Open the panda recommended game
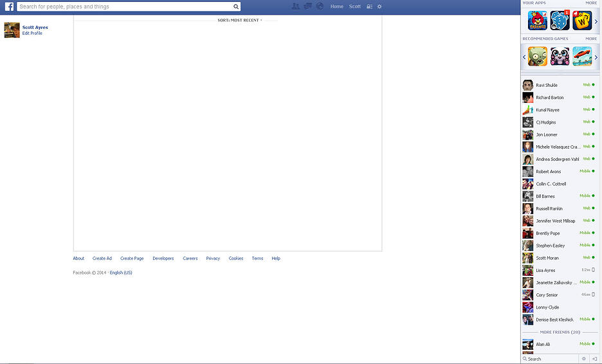Image resolution: width=602 pixels, height=364 pixels. click(560, 57)
